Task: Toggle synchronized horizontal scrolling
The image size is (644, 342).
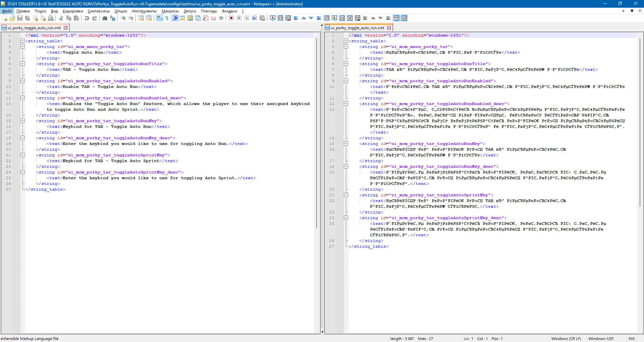Action: click(x=149, y=18)
